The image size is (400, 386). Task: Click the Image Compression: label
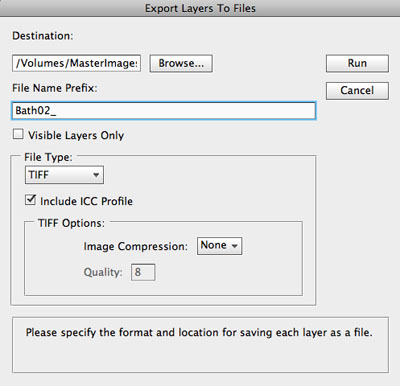pyautogui.click(x=136, y=246)
